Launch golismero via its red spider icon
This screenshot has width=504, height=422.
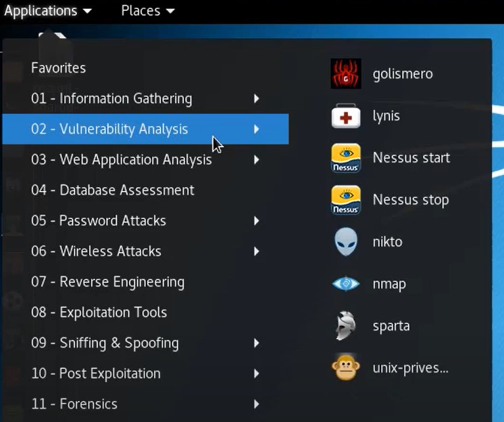point(346,74)
